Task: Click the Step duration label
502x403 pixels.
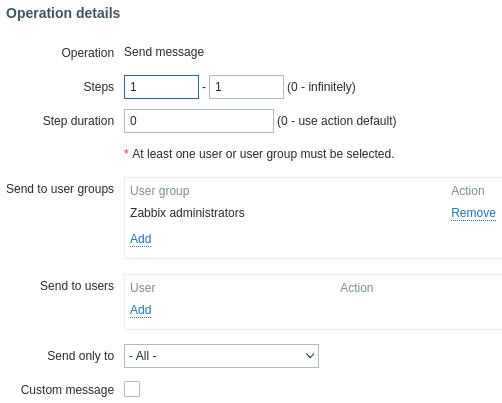Action: point(78,121)
